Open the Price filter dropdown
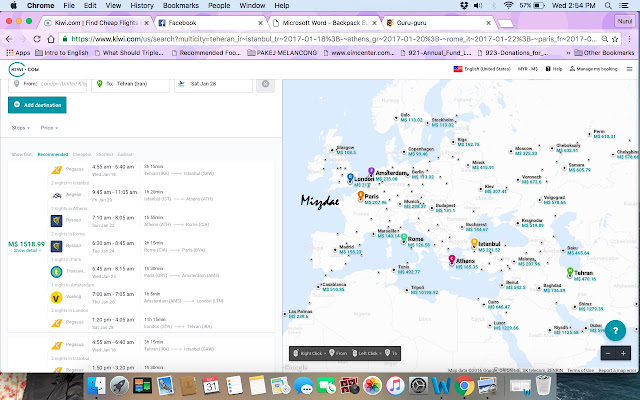The height and width of the screenshot is (400, 640). tap(49, 128)
